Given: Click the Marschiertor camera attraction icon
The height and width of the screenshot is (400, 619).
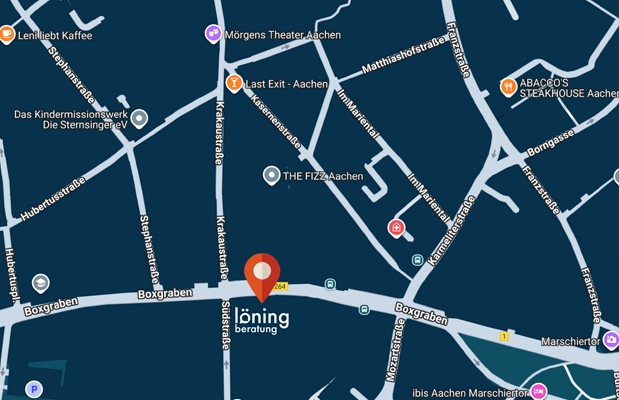Looking at the screenshot, I should (x=611, y=340).
